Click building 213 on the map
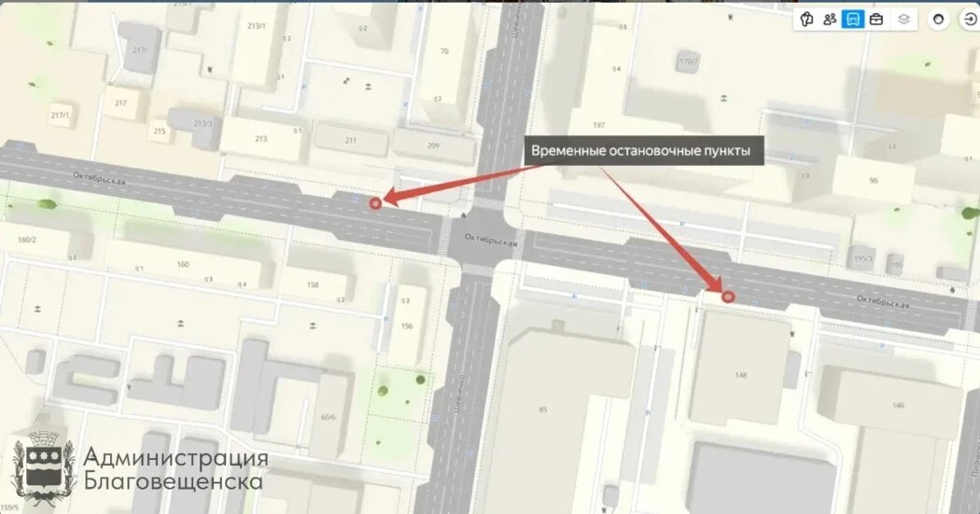Image resolution: width=980 pixels, height=514 pixels. click(x=260, y=139)
